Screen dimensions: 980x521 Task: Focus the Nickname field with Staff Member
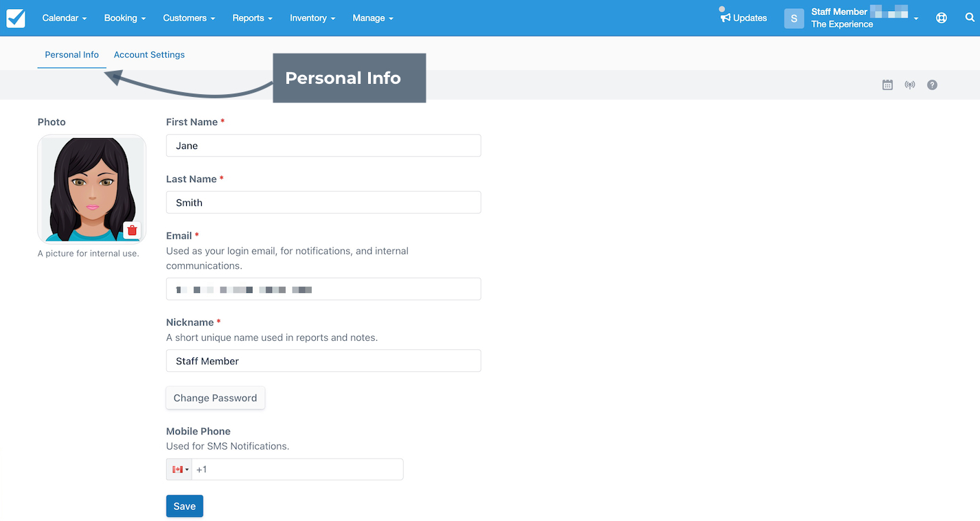pos(323,361)
